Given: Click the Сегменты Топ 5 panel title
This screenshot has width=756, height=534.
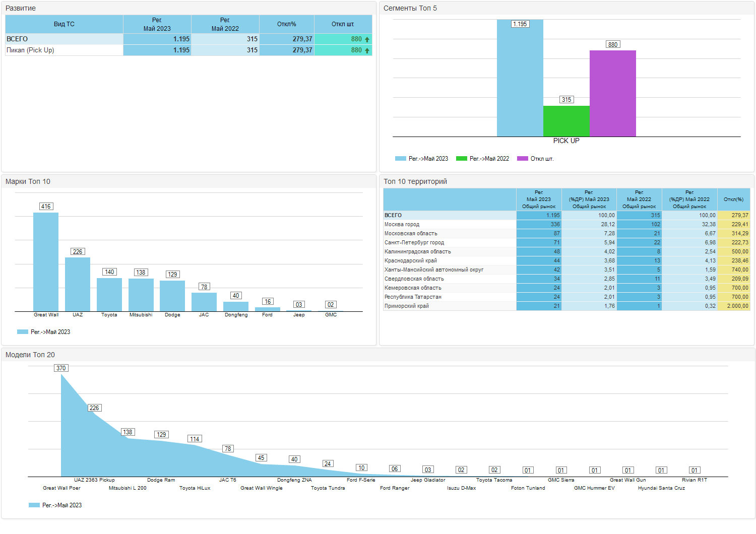Looking at the screenshot, I should click(410, 8).
